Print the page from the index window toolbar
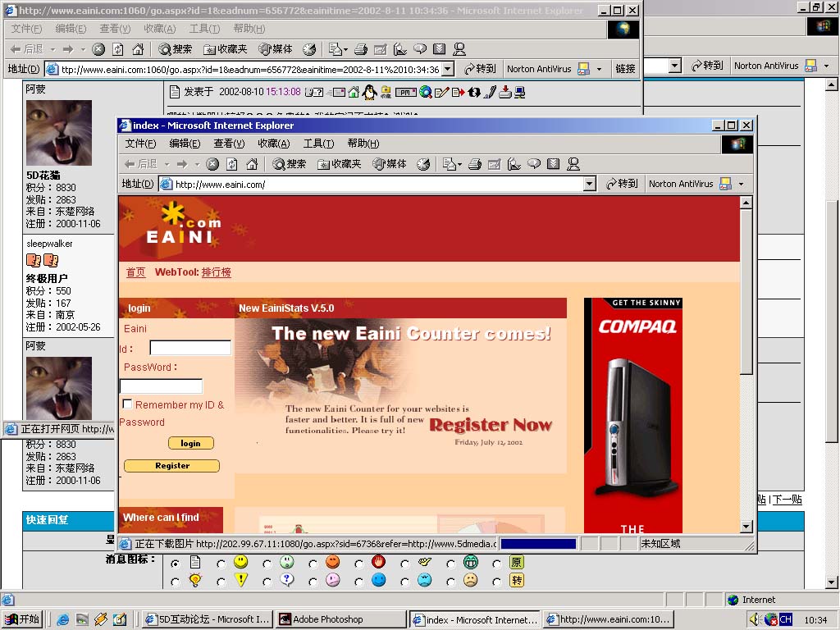This screenshot has height=630, width=840. pos(475,164)
